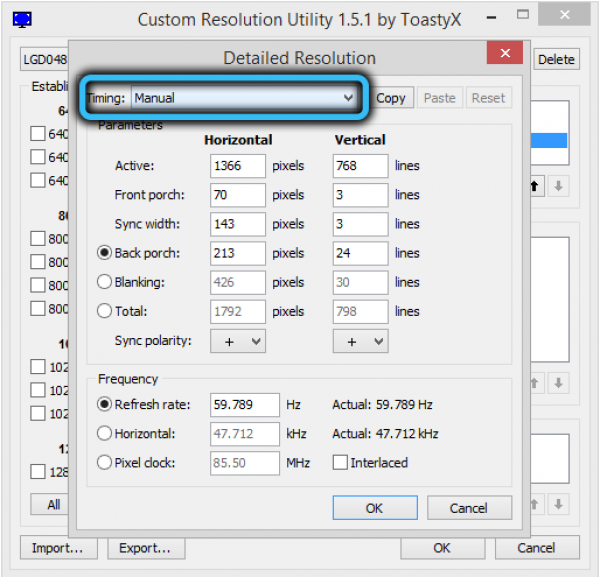Click the Reset button
The image size is (600, 577).
pyautogui.click(x=489, y=98)
